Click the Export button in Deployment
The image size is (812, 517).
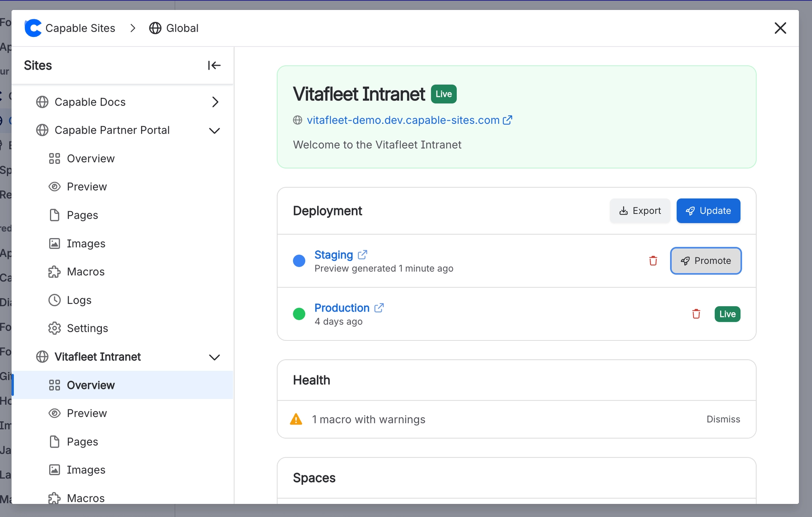click(x=640, y=211)
